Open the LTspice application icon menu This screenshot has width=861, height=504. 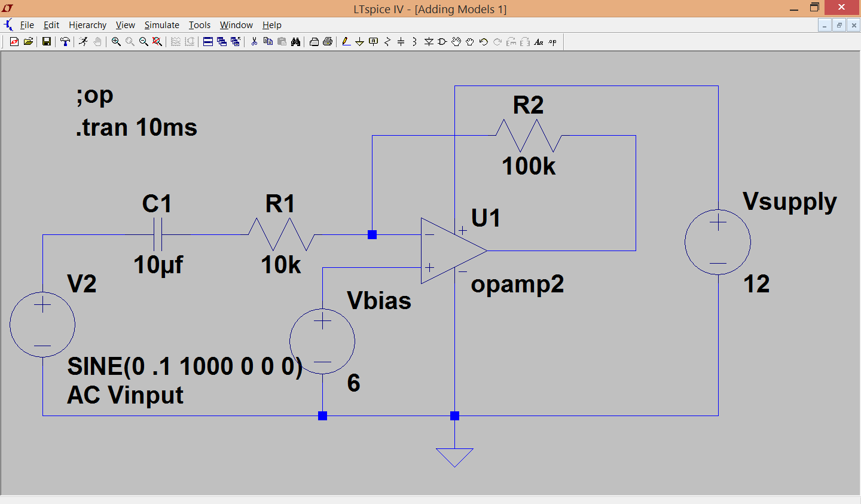[8, 8]
